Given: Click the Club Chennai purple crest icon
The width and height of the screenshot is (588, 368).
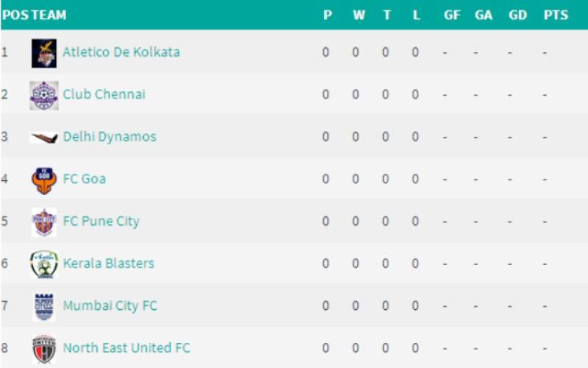Looking at the screenshot, I should [x=44, y=96].
